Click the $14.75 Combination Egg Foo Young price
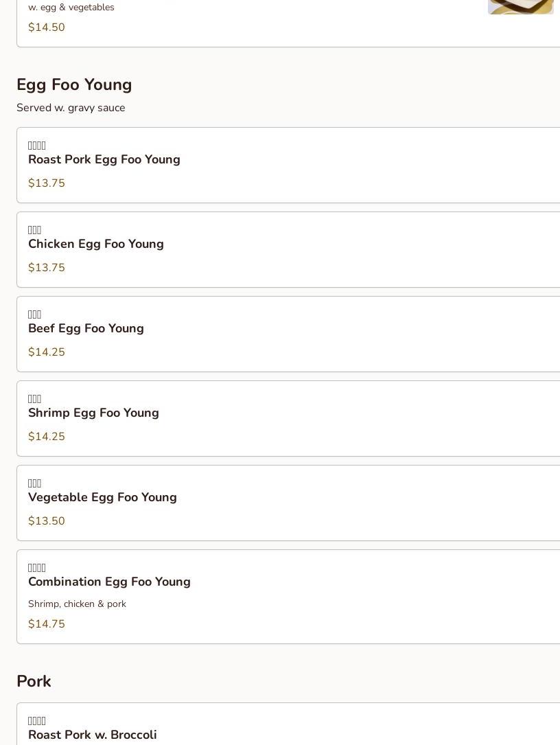This screenshot has width=560, height=745. tap(47, 624)
